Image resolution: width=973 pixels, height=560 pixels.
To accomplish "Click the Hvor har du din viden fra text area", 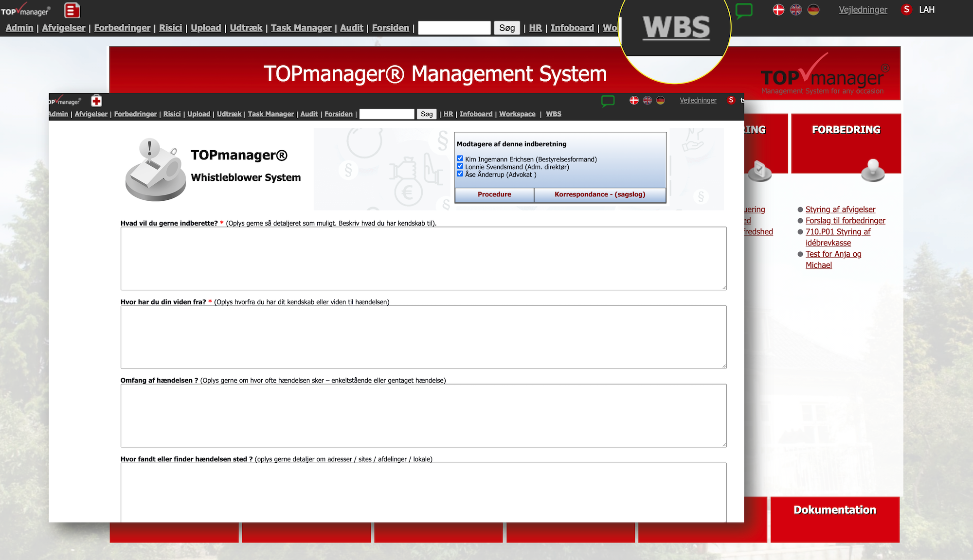I will pos(423,337).
